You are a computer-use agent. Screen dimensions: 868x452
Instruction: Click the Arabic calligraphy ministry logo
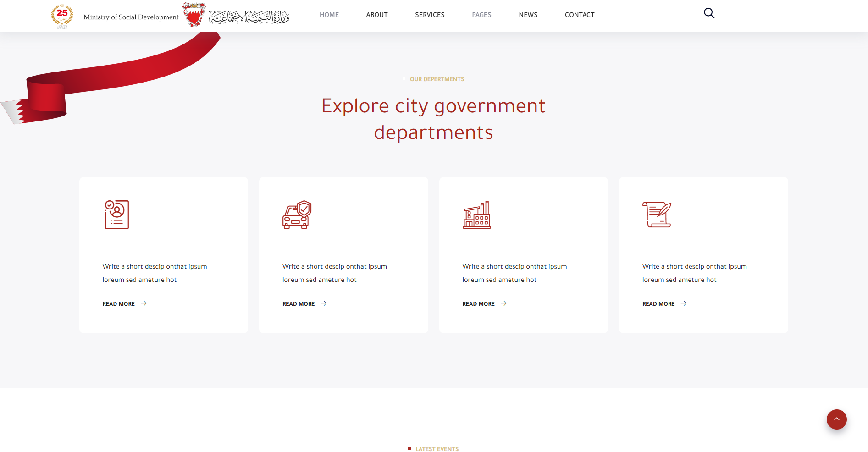click(x=249, y=17)
